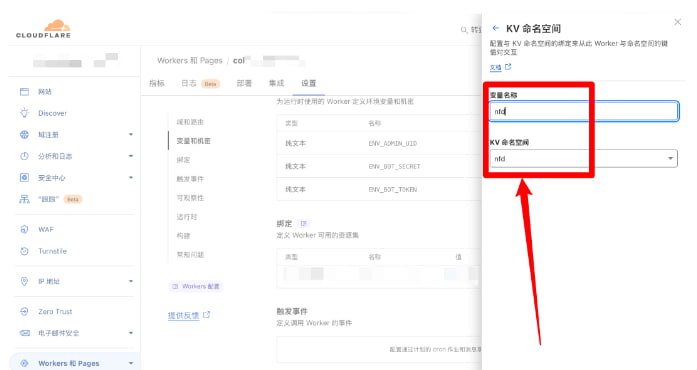This screenshot has width=697, height=370.
Task: Switch to the 指标 tab
Action: click(x=156, y=83)
